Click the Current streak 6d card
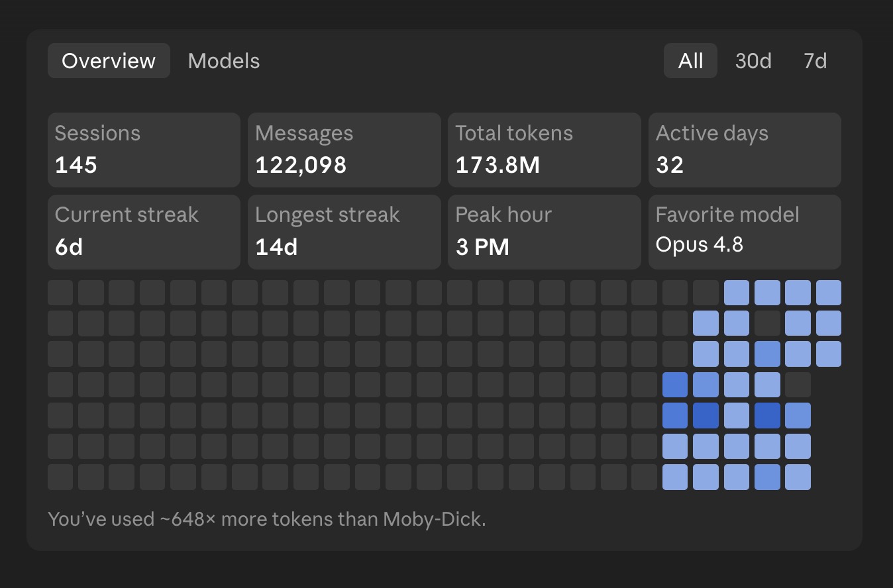The height and width of the screenshot is (588, 893). tap(144, 232)
